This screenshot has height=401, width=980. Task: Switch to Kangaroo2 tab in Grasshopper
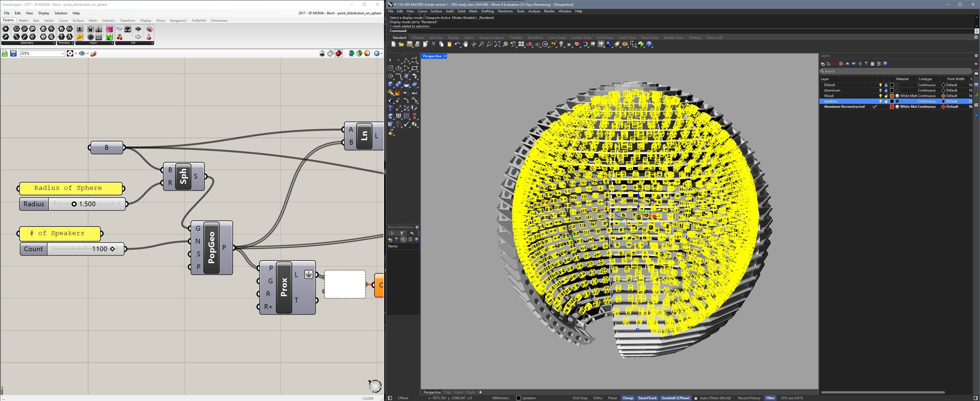pos(178,20)
